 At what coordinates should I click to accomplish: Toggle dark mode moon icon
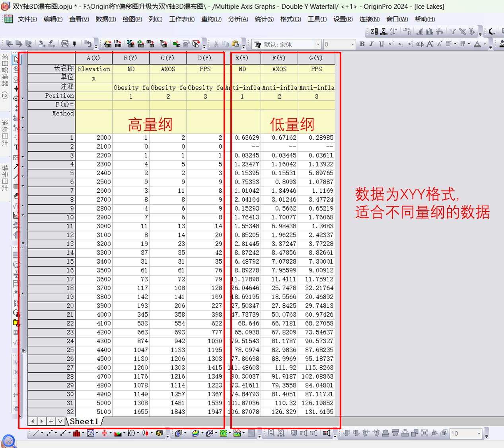point(492,31)
